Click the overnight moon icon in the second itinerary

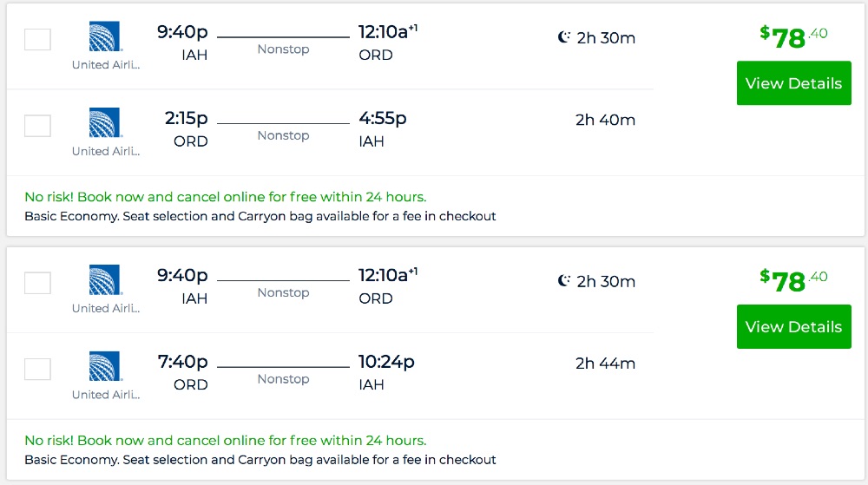564,281
